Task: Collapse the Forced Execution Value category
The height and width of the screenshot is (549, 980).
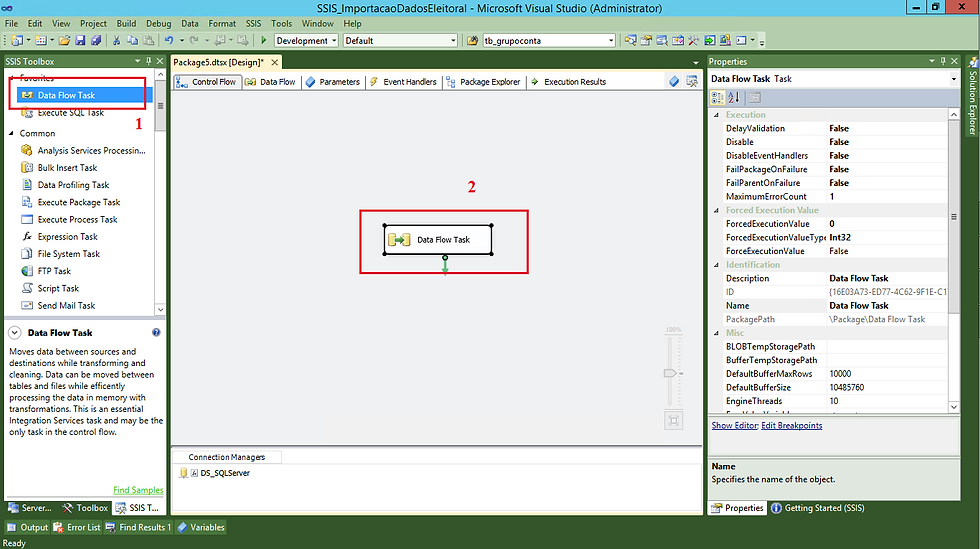Action: point(716,210)
